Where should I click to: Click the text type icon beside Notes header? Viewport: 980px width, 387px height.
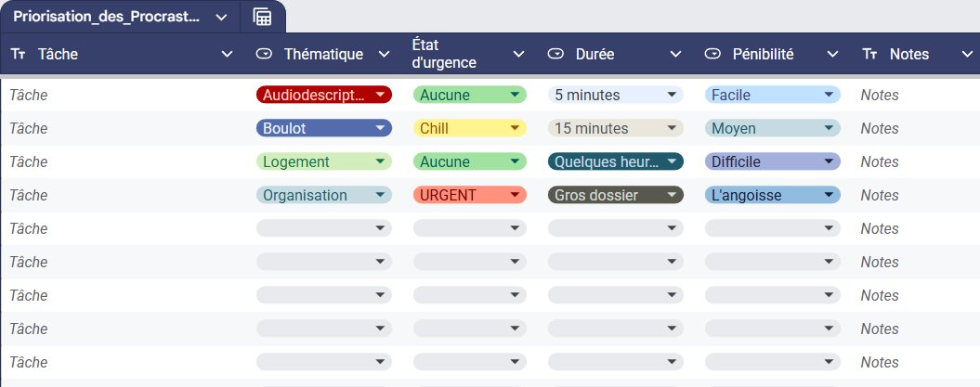[x=869, y=55]
